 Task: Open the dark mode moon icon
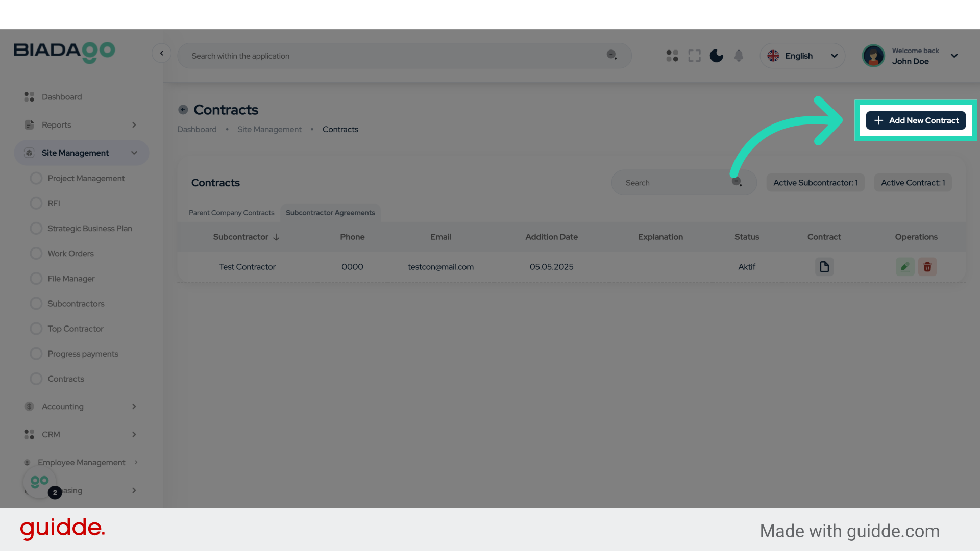[716, 56]
